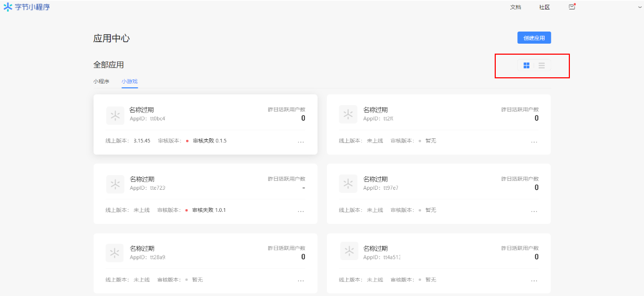Click the 字节小程序 logo icon

click(x=8, y=7)
